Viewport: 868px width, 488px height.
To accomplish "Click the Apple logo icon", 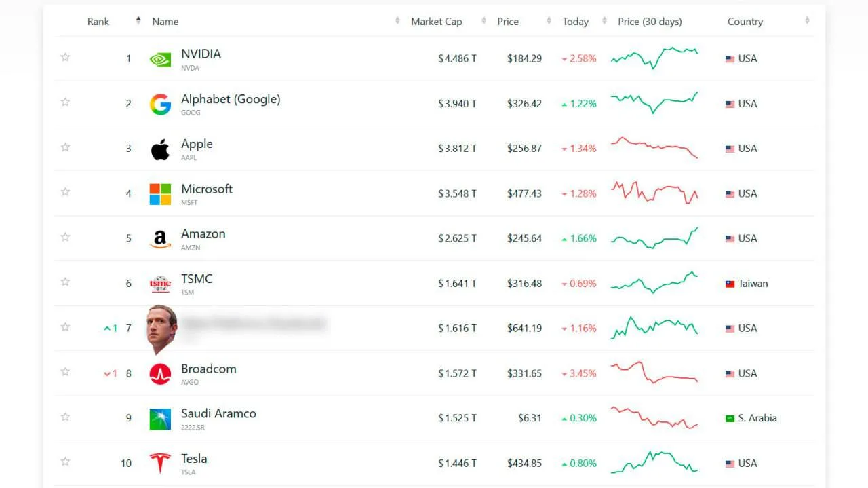I will click(160, 149).
